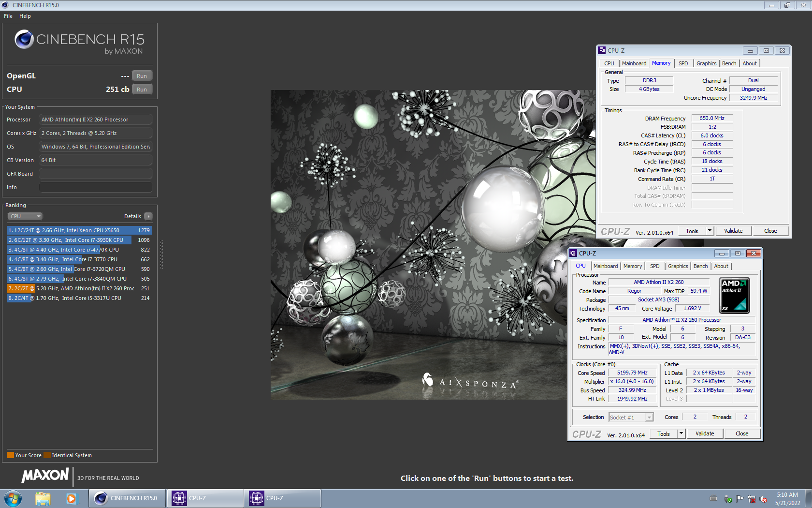Click the Show Desktop strip at taskbar end

[808, 498]
